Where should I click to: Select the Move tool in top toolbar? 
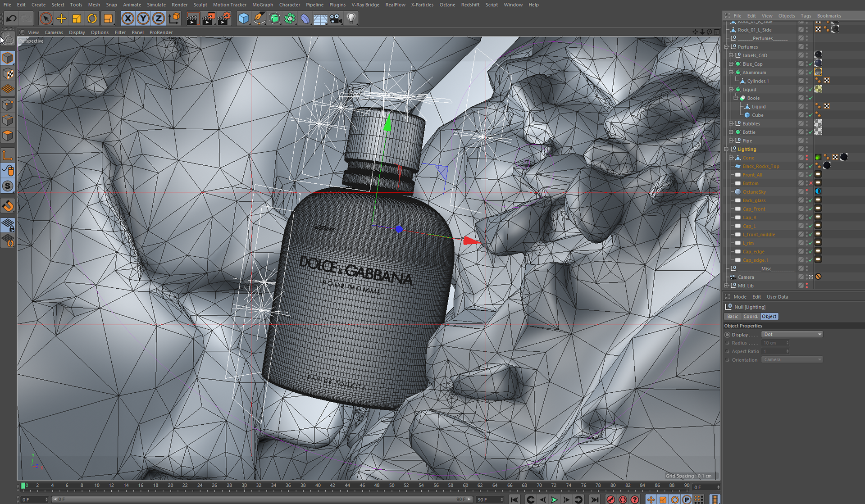point(61,18)
